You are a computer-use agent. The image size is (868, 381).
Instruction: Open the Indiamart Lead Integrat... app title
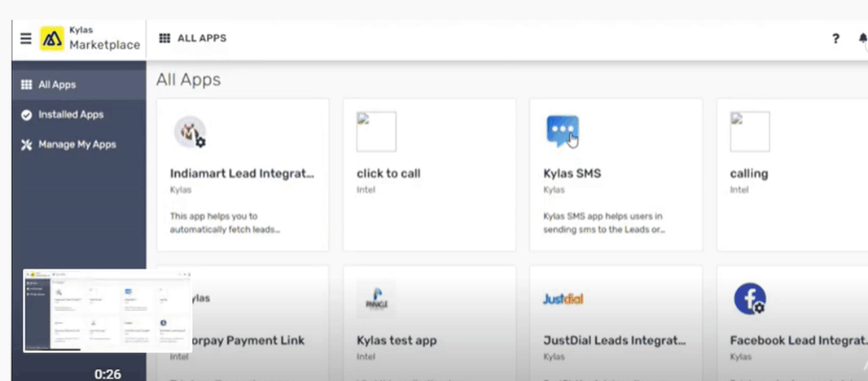(x=242, y=173)
